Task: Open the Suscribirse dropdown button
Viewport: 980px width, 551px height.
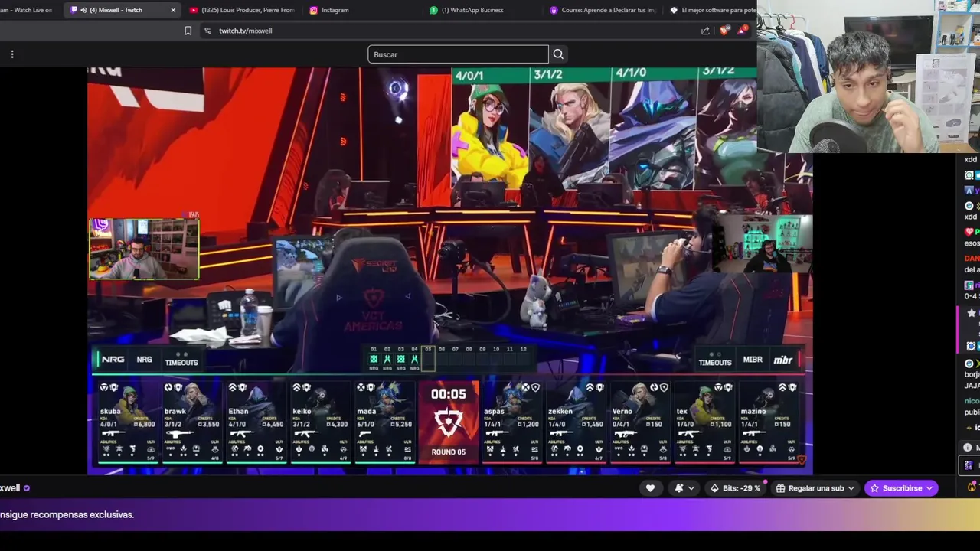Action: [901, 488]
